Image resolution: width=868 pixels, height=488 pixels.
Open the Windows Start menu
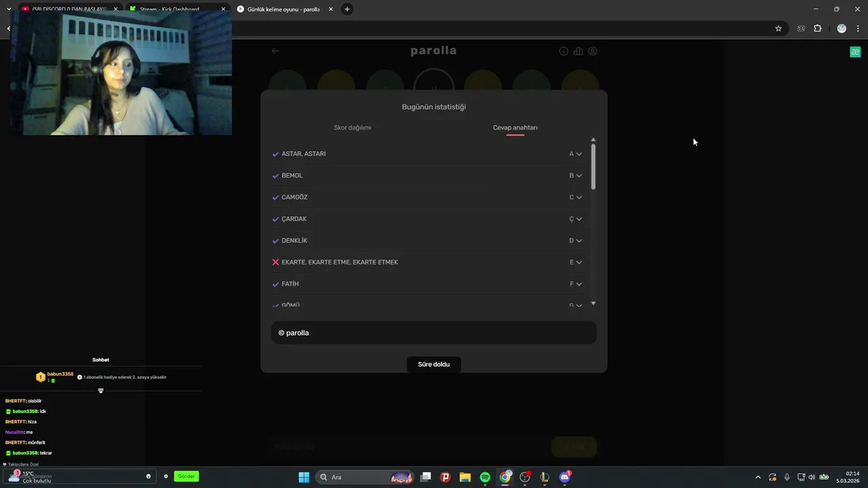tap(304, 477)
